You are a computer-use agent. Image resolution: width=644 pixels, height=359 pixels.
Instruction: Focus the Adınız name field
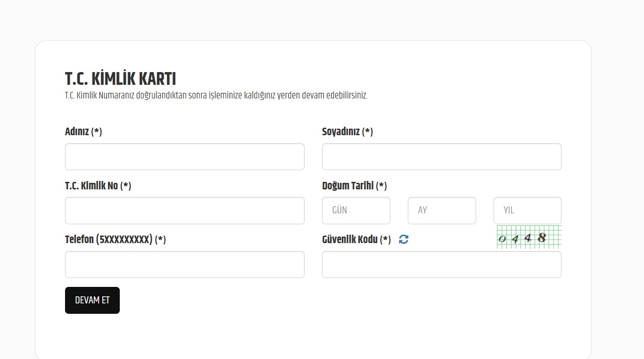[x=185, y=157]
